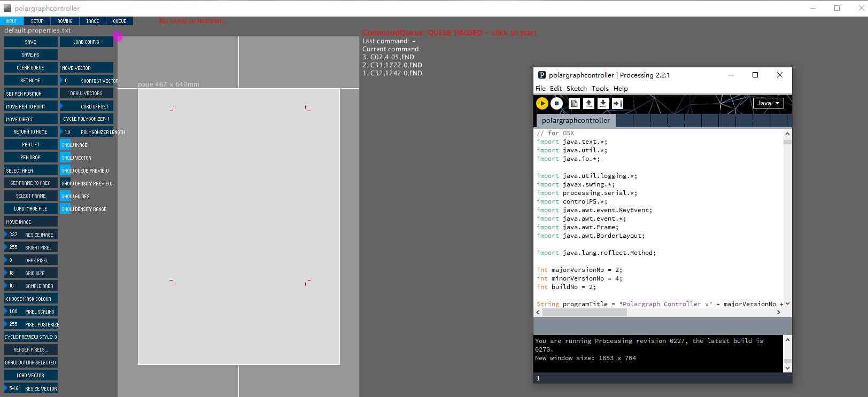Click the polargraphcontroller title bar app icon
The width and height of the screenshot is (868, 397).
tap(7, 8)
